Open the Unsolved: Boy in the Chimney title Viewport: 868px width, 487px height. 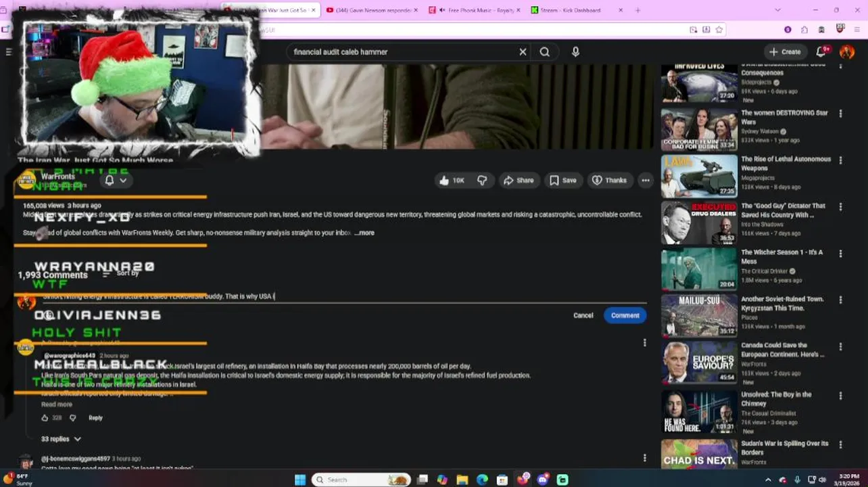(x=776, y=399)
